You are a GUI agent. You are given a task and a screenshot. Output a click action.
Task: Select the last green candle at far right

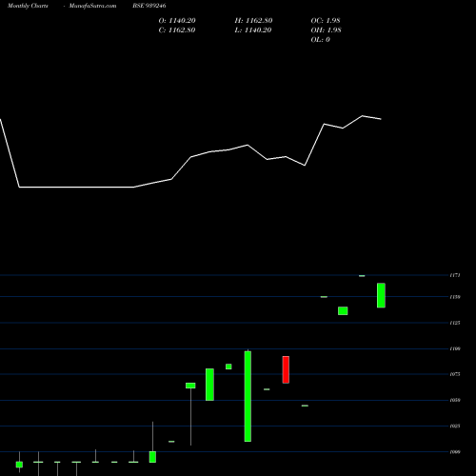(381, 295)
